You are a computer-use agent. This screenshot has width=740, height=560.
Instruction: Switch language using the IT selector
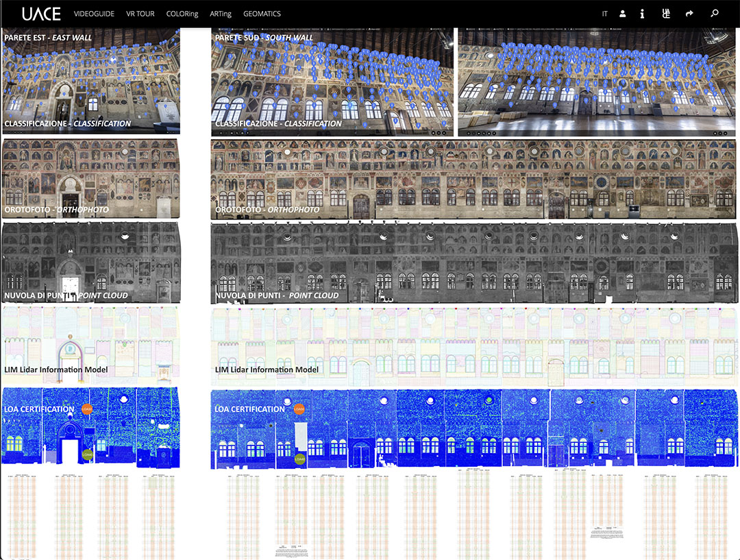click(604, 14)
